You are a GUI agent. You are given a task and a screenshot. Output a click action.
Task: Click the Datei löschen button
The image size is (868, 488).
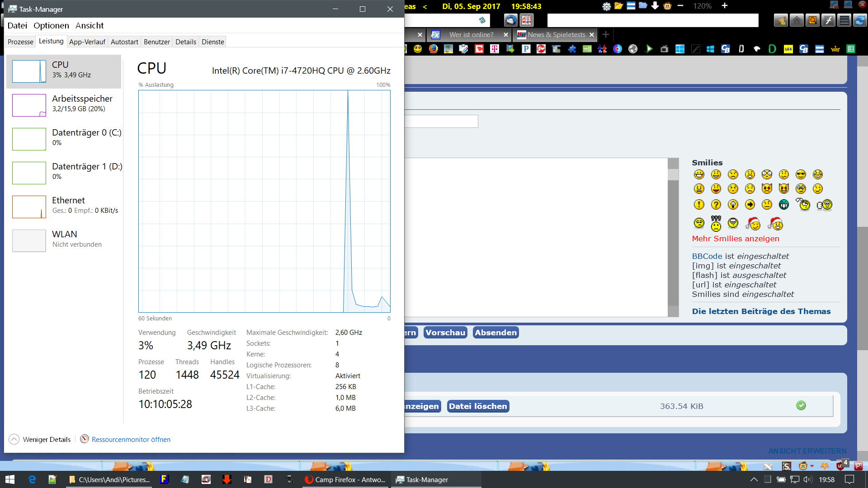coord(478,406)
